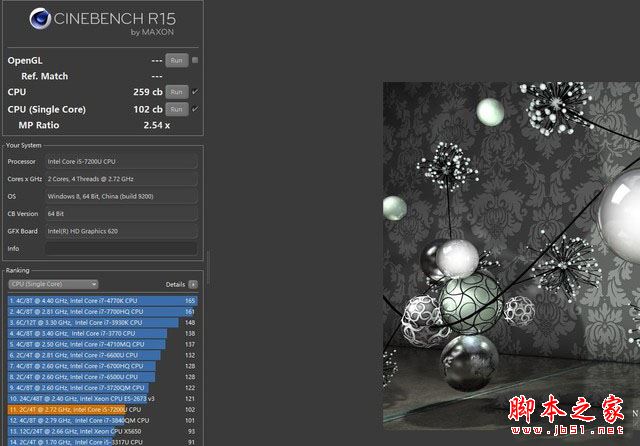Click the rendered spheres scene image
The width and height of the screenshot is (640, 446).
pyautogui.click(x=511, y=256)
